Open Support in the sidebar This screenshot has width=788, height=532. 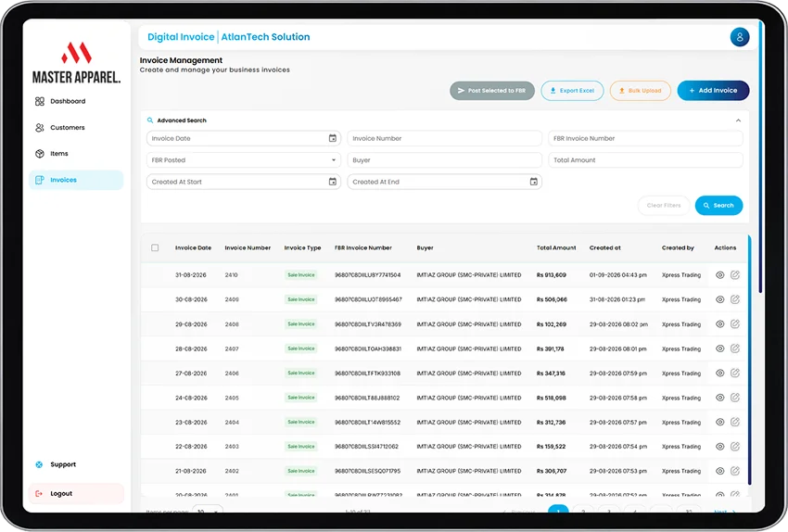tap(56, 464)
